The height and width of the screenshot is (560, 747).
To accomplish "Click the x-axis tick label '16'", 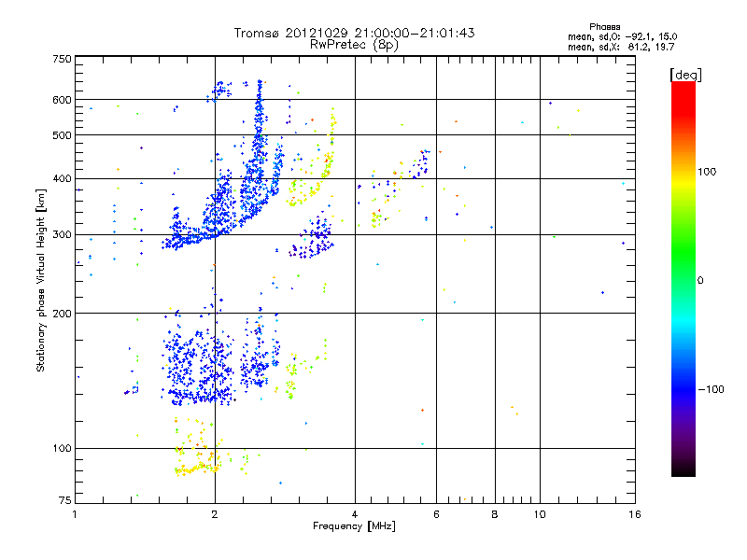I will pyautogui.click(x=635, y=514).
